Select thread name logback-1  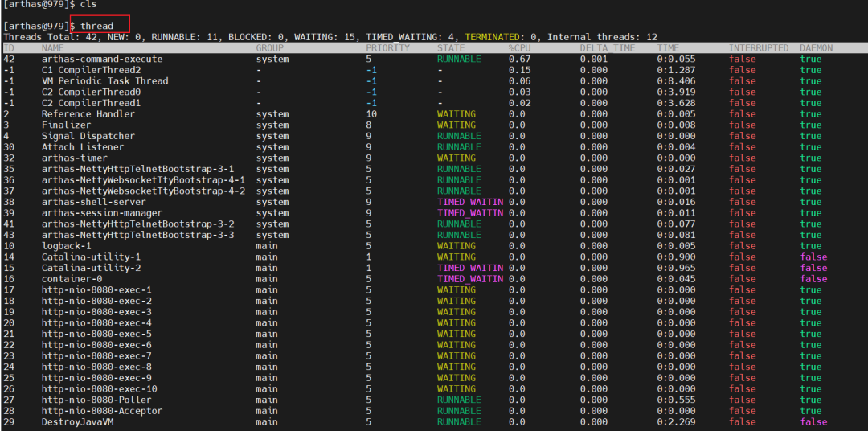click(x=66, y=246)
